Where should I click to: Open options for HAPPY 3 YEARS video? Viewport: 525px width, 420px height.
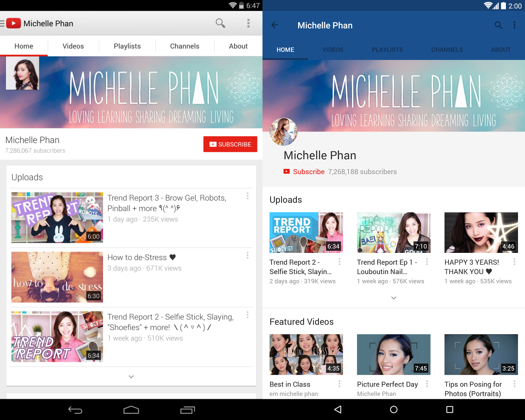click(514, 262)
